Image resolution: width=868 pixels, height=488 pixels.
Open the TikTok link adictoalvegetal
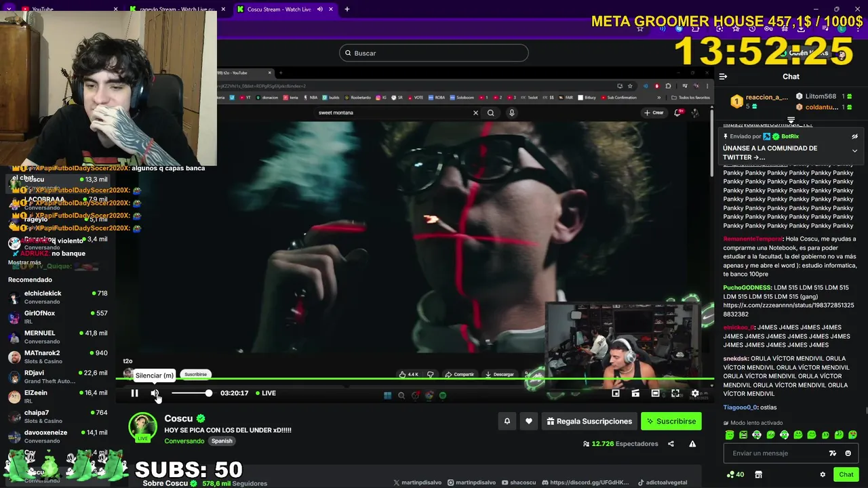tap(663, 483)
